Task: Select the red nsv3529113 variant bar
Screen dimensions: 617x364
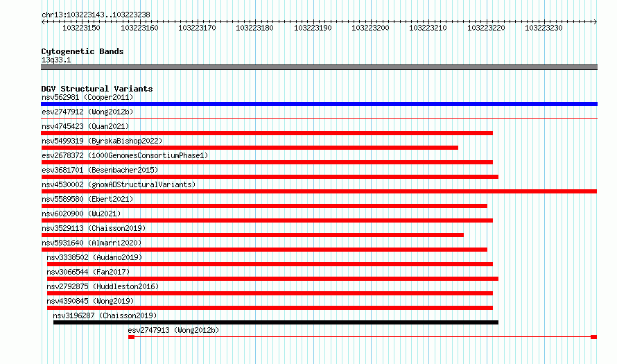Action: 252,235
